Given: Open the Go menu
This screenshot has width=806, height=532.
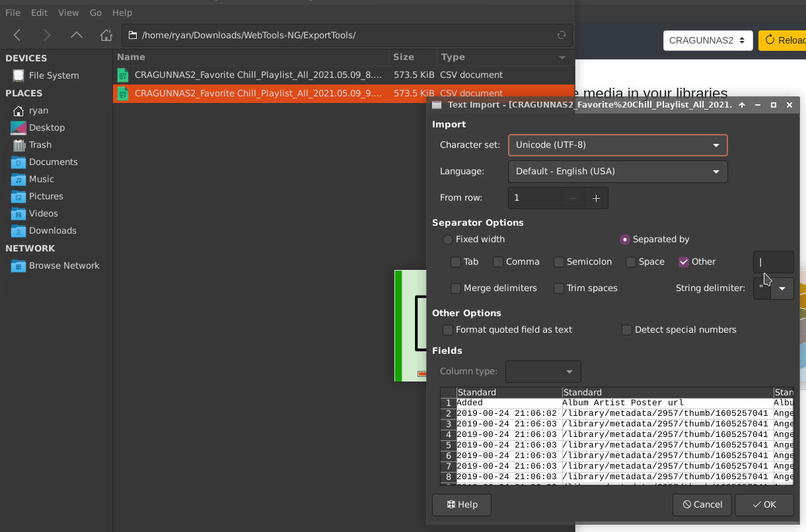Looking at the screenshot, I should point(95,12).
